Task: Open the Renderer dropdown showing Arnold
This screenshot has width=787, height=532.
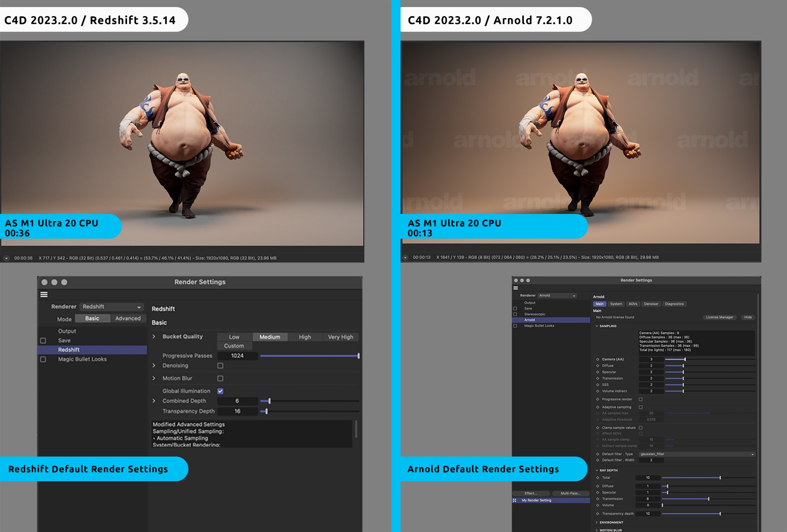Action: 557,295
